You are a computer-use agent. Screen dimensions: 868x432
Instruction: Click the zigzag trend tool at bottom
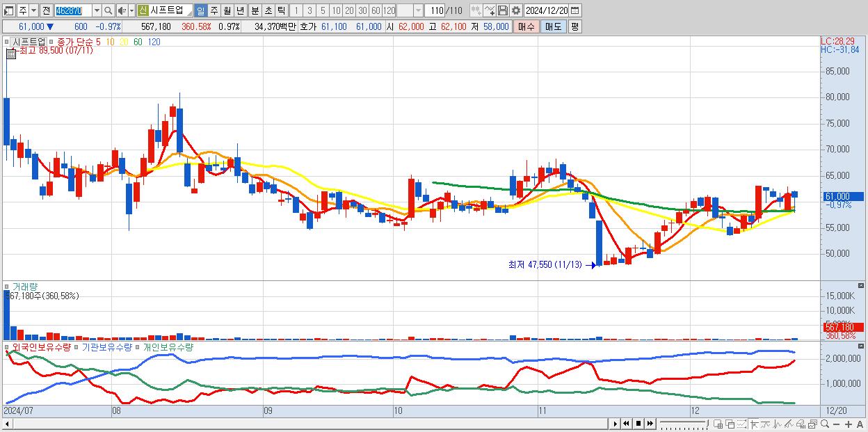778,424
